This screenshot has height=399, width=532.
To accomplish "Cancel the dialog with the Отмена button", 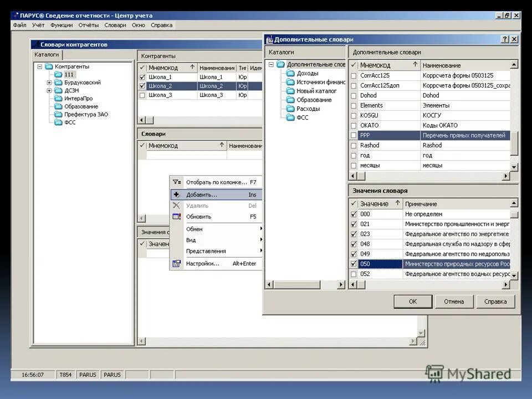I will pos(454,301).
